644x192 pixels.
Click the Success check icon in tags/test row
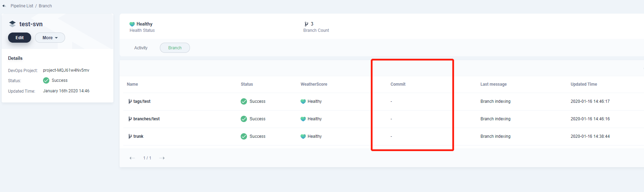click(244, 101)
